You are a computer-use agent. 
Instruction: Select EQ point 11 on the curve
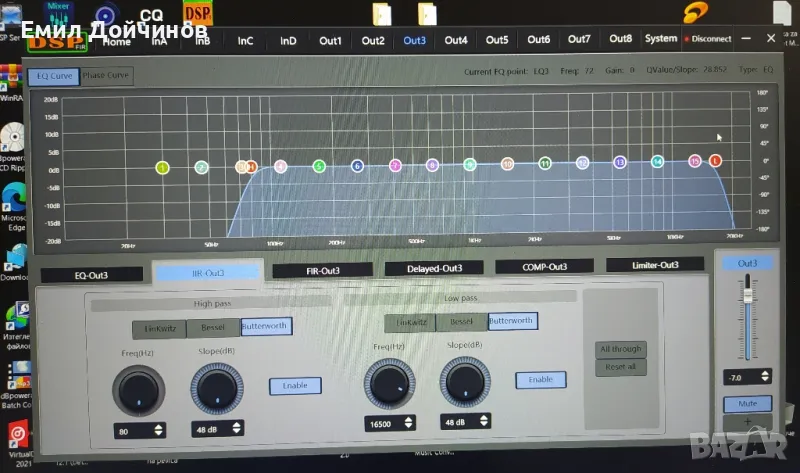[x=545, y=162]
